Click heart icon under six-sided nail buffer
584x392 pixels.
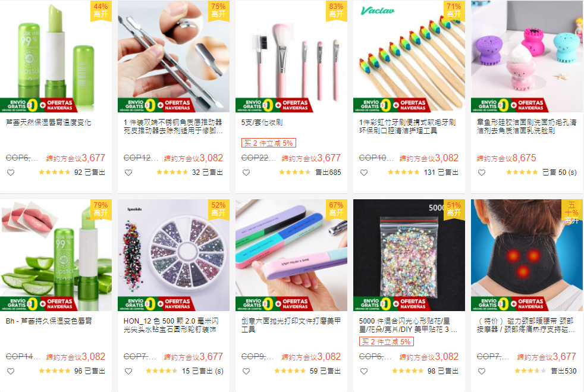pyautogui.click(x=246, y=371)
